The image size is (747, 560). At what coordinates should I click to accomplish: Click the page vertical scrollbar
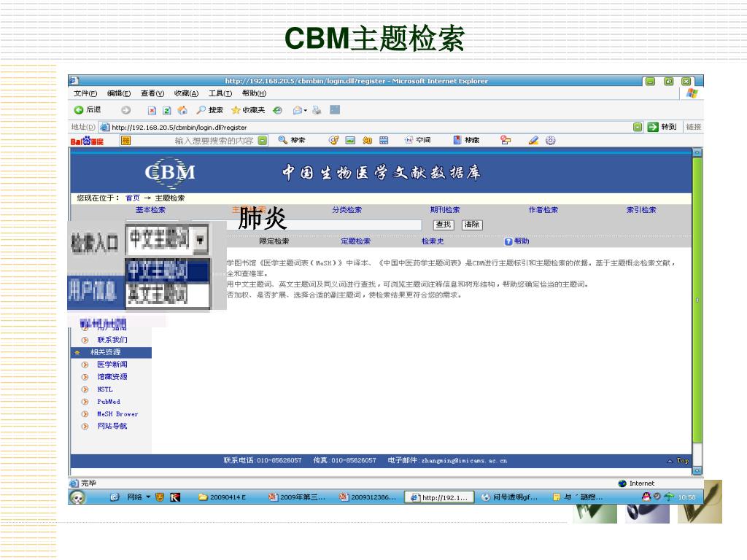point(697,300)
